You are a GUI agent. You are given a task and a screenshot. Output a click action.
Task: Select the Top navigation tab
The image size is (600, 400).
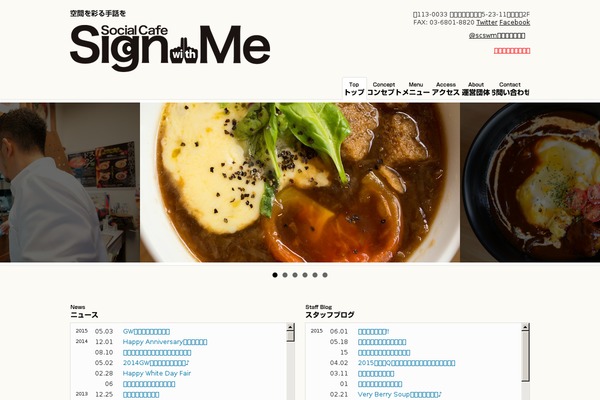[354, 88]
